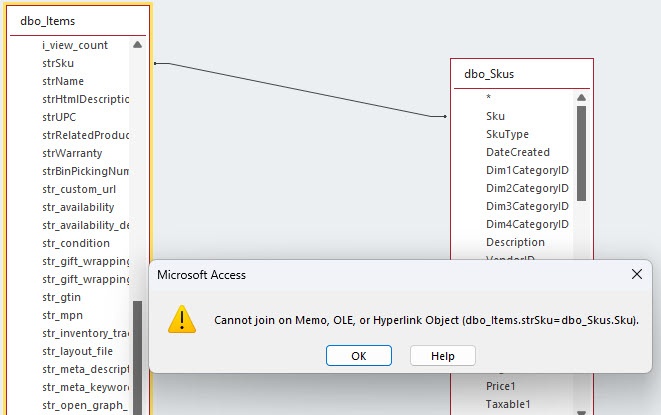This screenshot has height=415, width=661.
Task: Click the yellow warning icon in dialog
Action: click(x=182, y=319)
